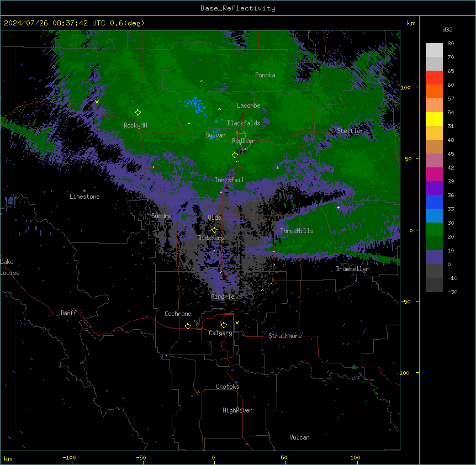The height and width of the screenshot is (465, 476).
Task: Pick the bright yellow swatch in dBZ legend
Action: 434,119
